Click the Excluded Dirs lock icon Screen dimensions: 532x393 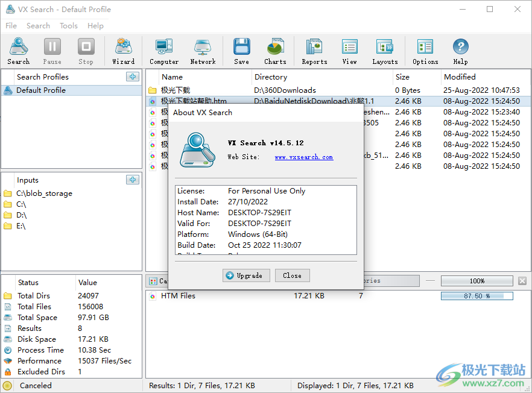8,372
